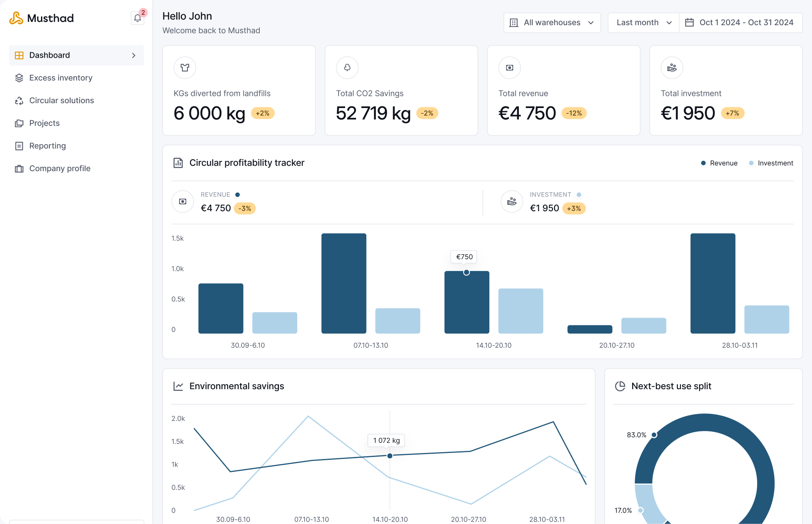
Task: Select the Excess inventory layers icon
Action: [x=19, y=78]
